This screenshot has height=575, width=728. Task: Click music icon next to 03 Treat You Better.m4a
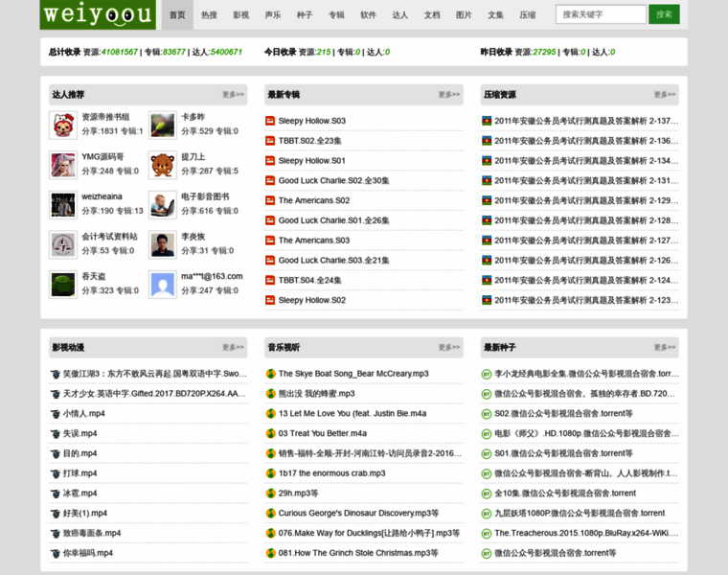tap(270, 434)
